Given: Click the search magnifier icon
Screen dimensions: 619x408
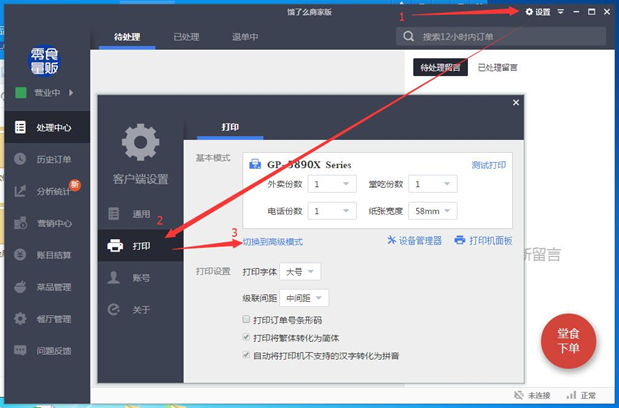Looking at the screenshot, I should (409, 37).
